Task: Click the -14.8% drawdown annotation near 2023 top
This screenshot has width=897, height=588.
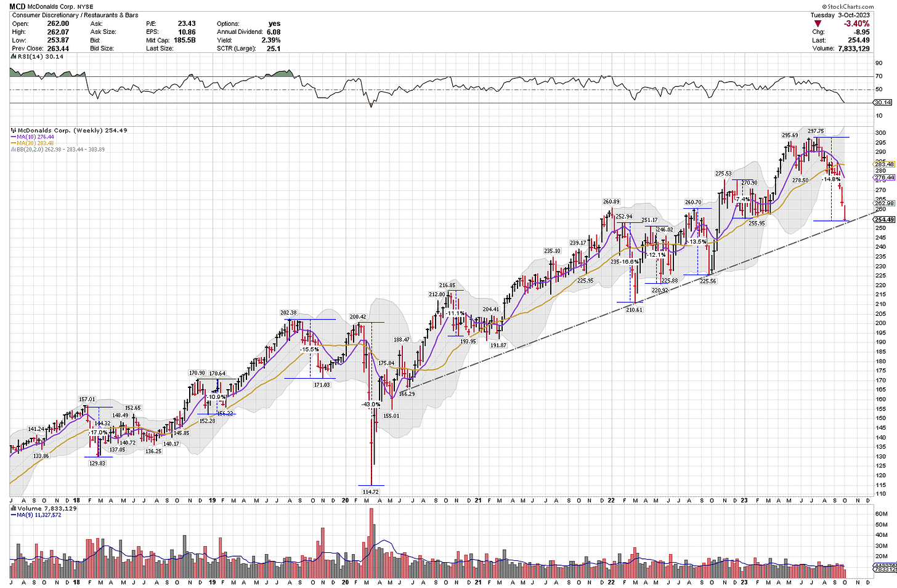Action: click(831, 179)
